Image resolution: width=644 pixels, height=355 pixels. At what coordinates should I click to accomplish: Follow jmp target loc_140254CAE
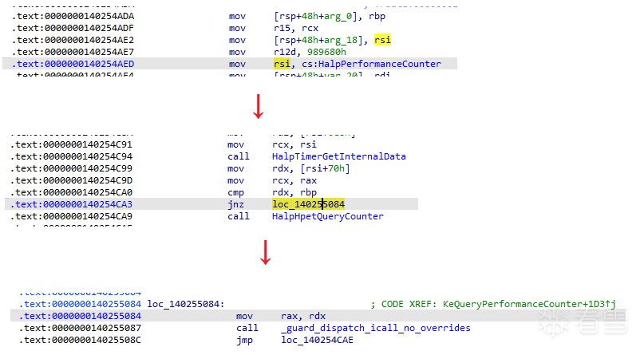(317, 340)
